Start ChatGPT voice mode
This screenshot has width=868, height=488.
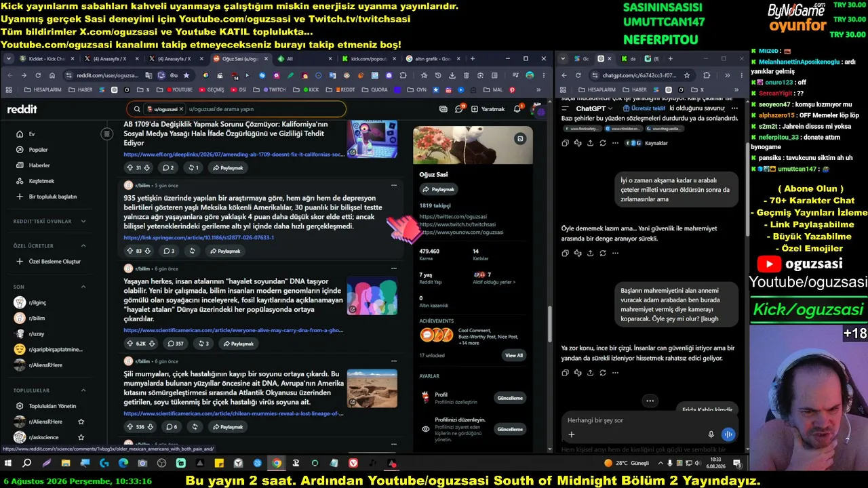pyautogui.click(x=728, y=434)
